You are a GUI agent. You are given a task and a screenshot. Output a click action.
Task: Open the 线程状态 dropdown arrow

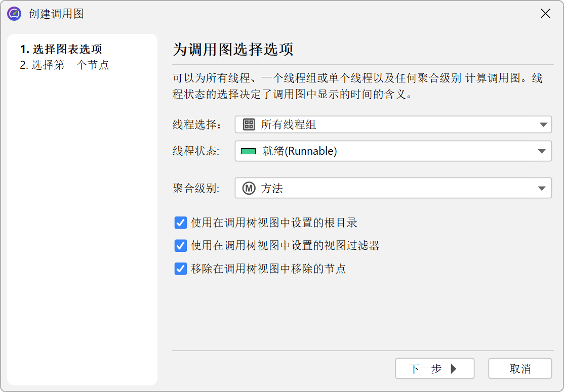543,151
